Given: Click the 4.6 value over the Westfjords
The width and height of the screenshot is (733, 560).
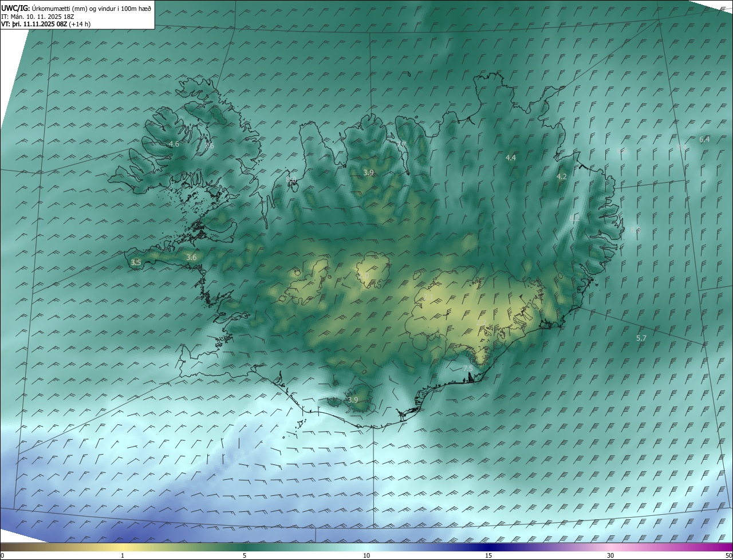Looking at the screenshot, I should (174, 144).
